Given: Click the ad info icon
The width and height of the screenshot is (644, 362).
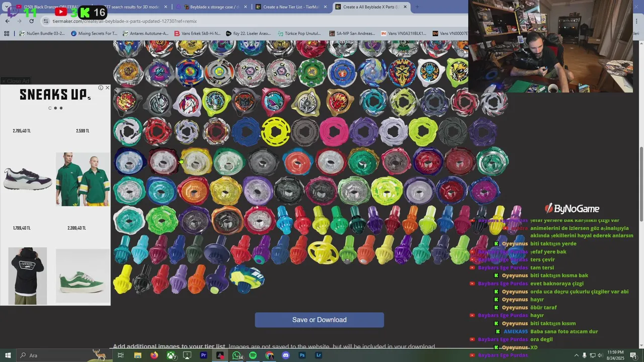Looking at the screenshot, I should [101, 87].
